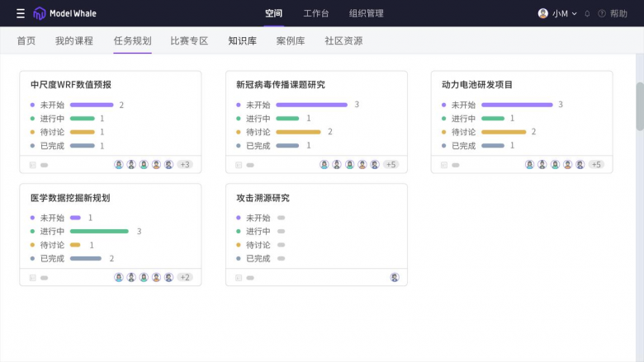Expand the 小M account dropdown arrow
This screenshot has width=644, height=362.
tap(574, 14)
